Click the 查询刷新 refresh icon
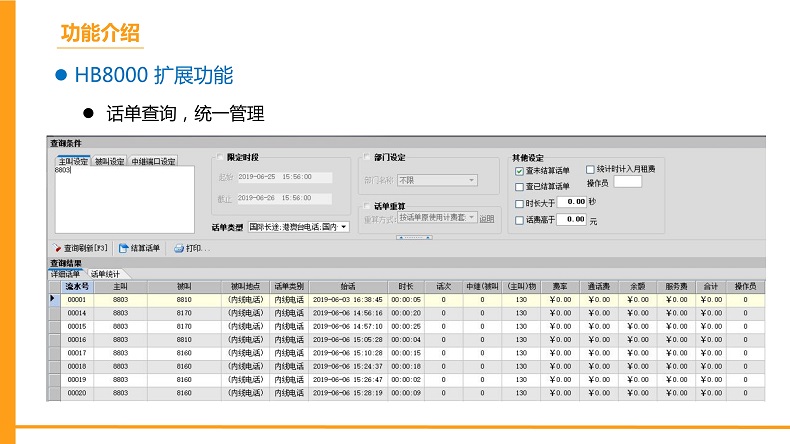The height and width of the screenshot is (444, 790). (57, 248)
